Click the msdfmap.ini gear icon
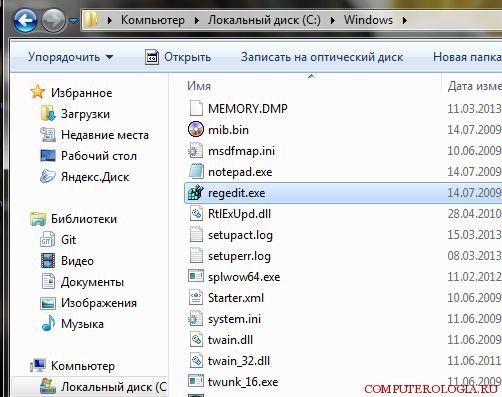This screenshot has width=502, height=397. tap(196, 150)
